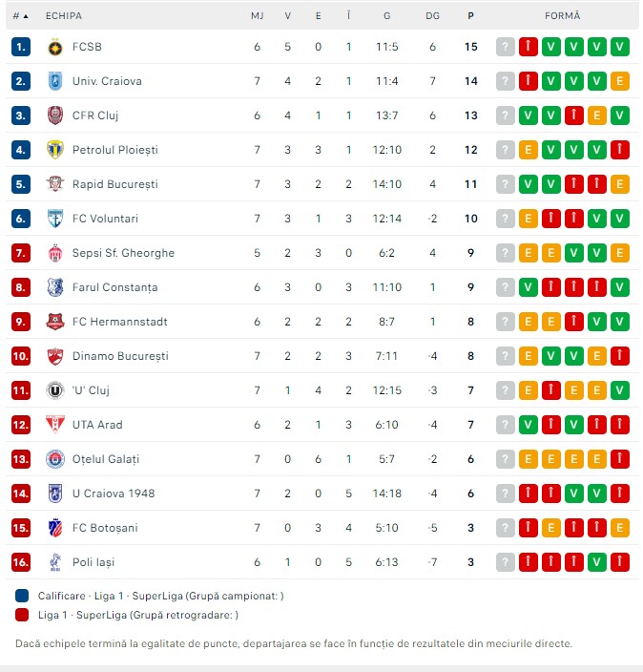The width and height of the screenshot is (643, 672).
Task: Click the Petrolul Ploiești team badge
Action: (x=54, y=150)
